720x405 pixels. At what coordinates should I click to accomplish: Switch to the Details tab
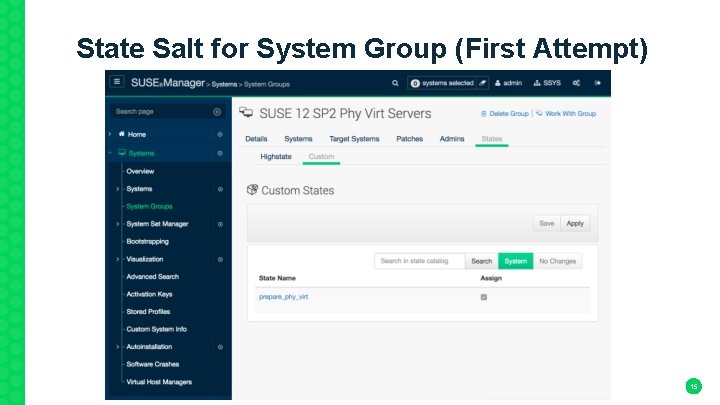[x=256, y=139]
